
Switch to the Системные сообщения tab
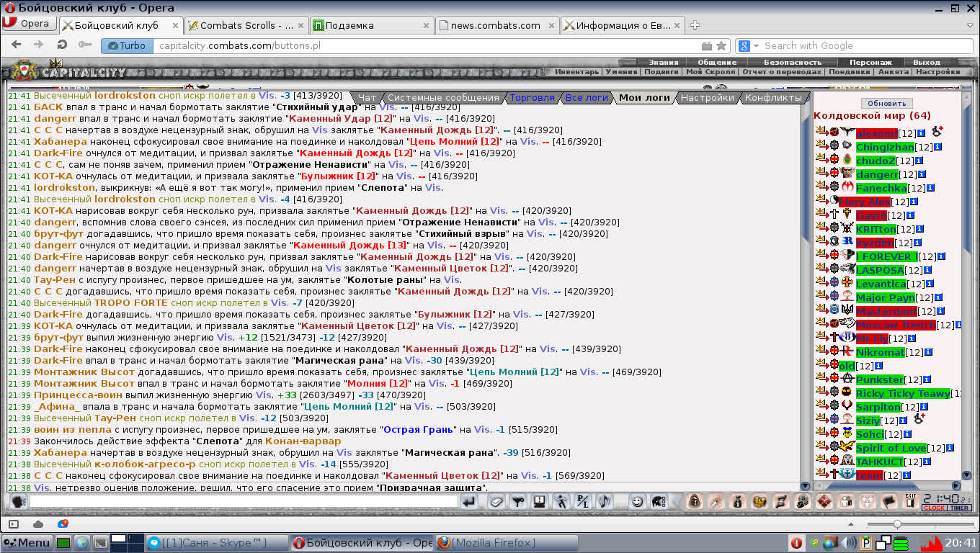442,97
